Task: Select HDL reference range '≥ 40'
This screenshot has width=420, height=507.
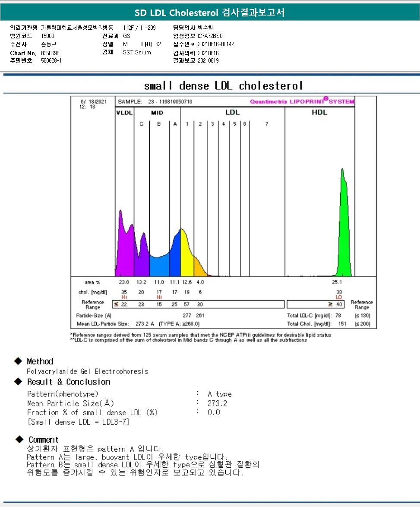Action: click(x=335, y=304)
